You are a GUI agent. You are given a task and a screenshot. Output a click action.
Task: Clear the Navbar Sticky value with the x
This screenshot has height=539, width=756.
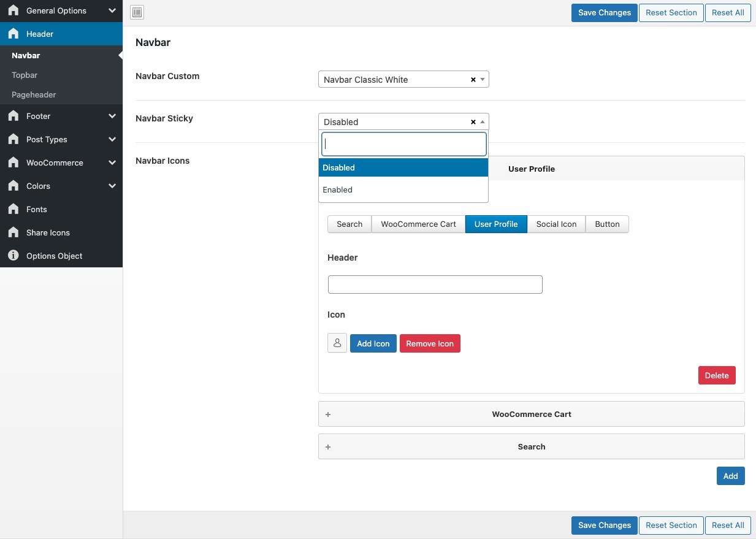coord(473,122)
